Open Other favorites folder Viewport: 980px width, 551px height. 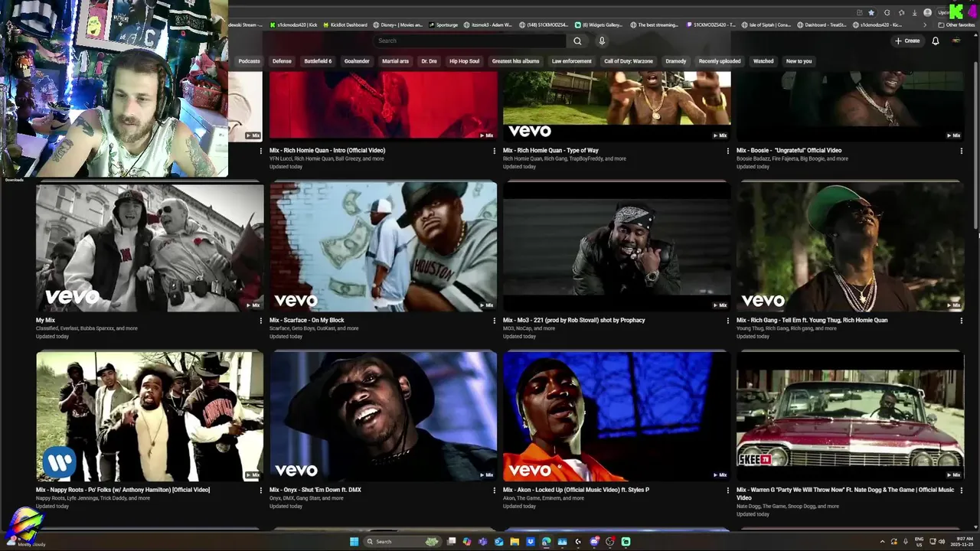(x=957, y=24)
